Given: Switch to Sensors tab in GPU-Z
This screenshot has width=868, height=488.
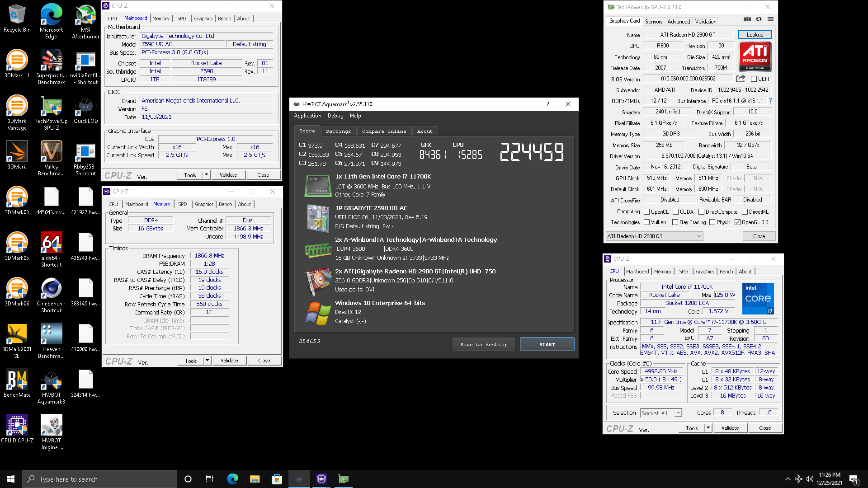Looking at the screenshot, I should (654, 22).
